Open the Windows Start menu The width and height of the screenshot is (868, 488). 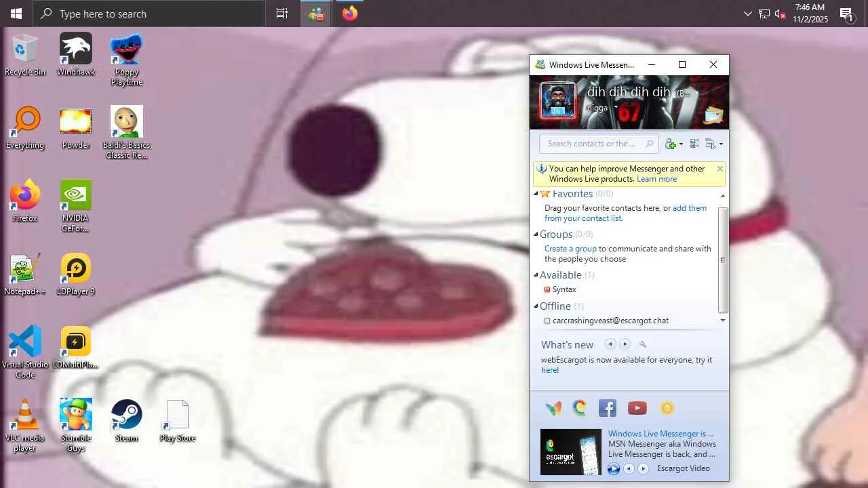(x=16, y=14)
